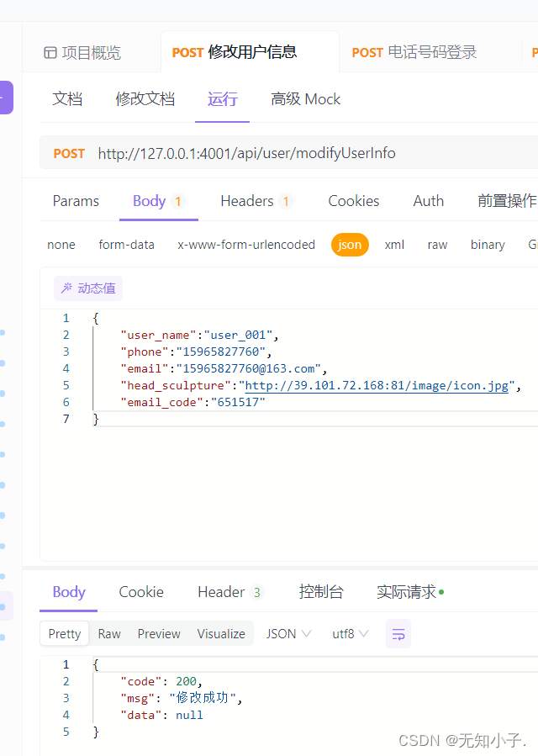Viewport: 538px width, 756px height.
Task: Click the "user_name" line in request body
Action: [x=199, y=335]
